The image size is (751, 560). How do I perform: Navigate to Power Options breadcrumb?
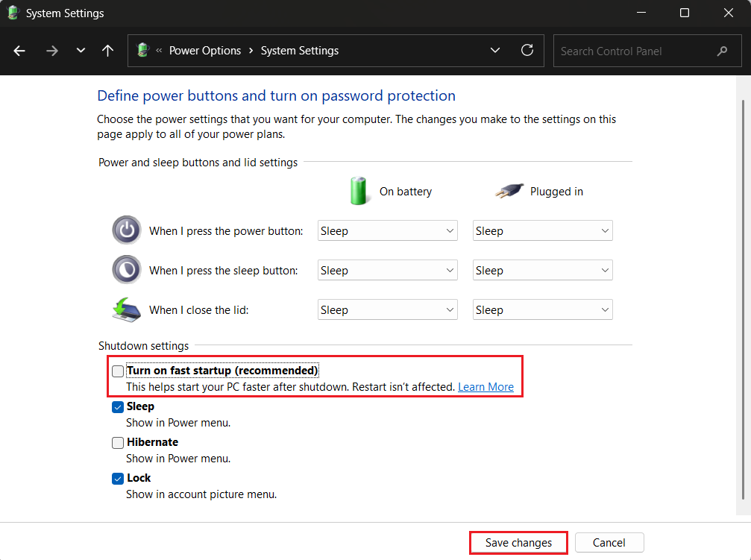(x=205, y=51)
